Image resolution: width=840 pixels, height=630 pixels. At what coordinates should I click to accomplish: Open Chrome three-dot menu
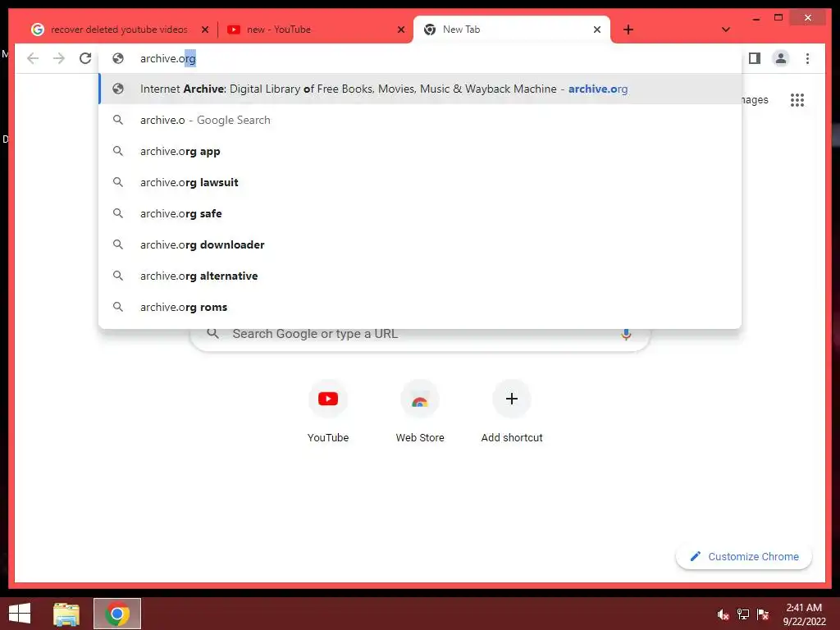click(807, 58)
